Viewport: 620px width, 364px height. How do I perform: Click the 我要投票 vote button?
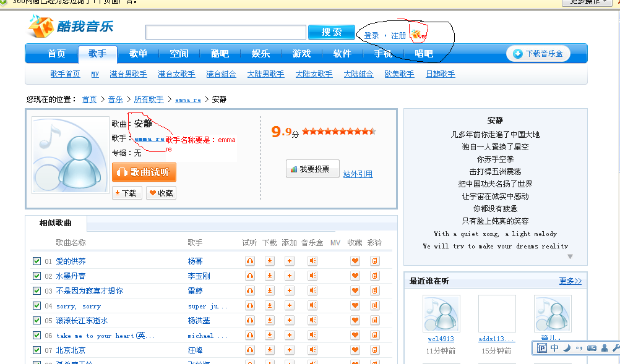pyautogui.click(x=312, y=169)
